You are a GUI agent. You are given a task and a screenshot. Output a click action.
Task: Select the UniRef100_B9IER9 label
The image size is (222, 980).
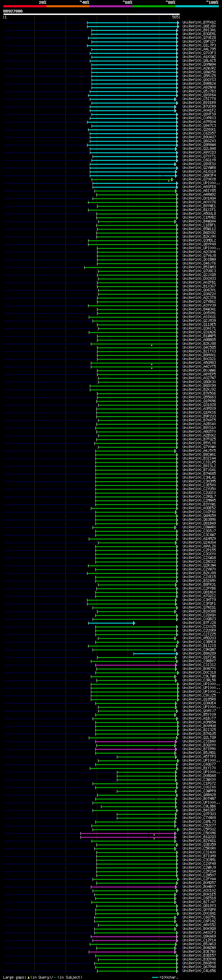point(199,103)
